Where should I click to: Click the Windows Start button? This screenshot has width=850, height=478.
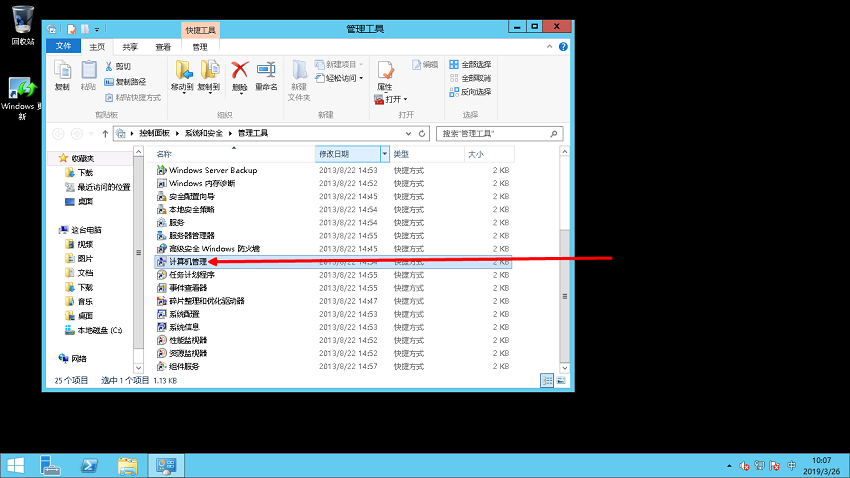click(15, 466)
